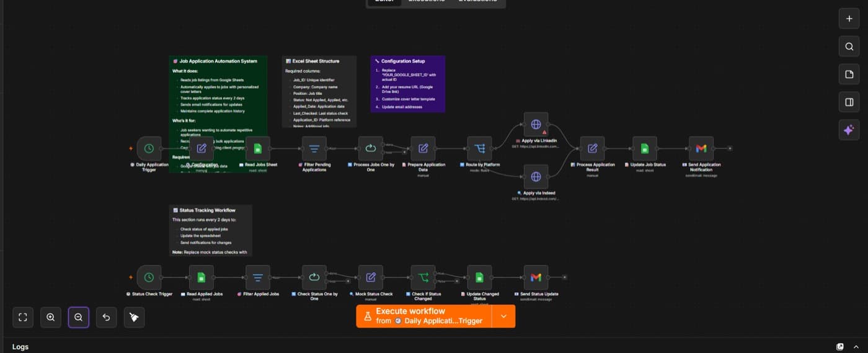The height and width of the screenshot is (353, 868).
Task: Reset the canvas zoom level
Action: point(106,317)
